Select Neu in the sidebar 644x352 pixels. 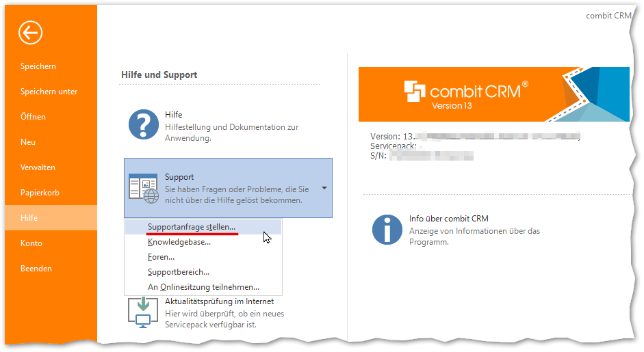coord(28,142)
